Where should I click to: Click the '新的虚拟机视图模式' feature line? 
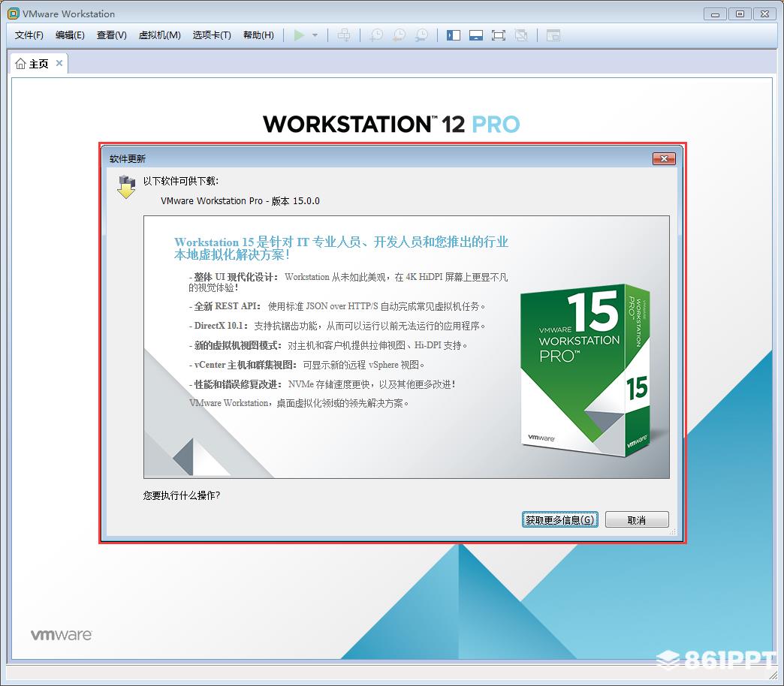[328, 345]
